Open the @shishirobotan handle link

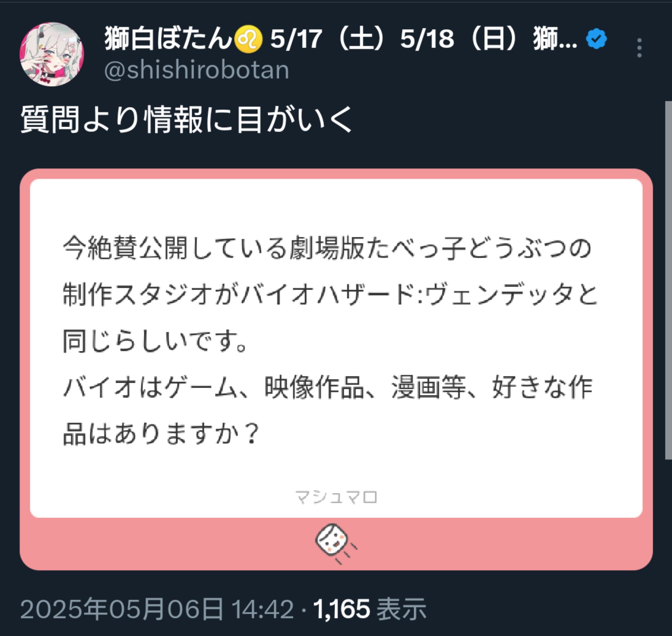pos(197,69)
